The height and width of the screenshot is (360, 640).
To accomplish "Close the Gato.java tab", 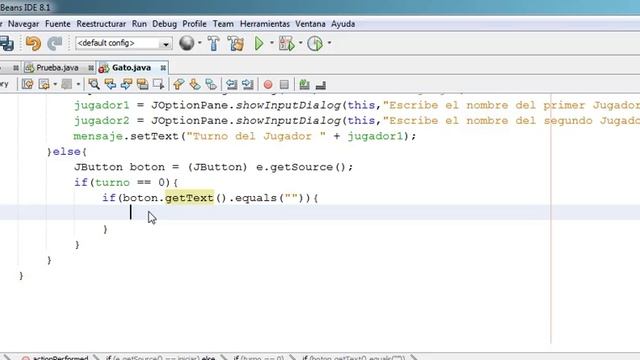I will point(163,68).
